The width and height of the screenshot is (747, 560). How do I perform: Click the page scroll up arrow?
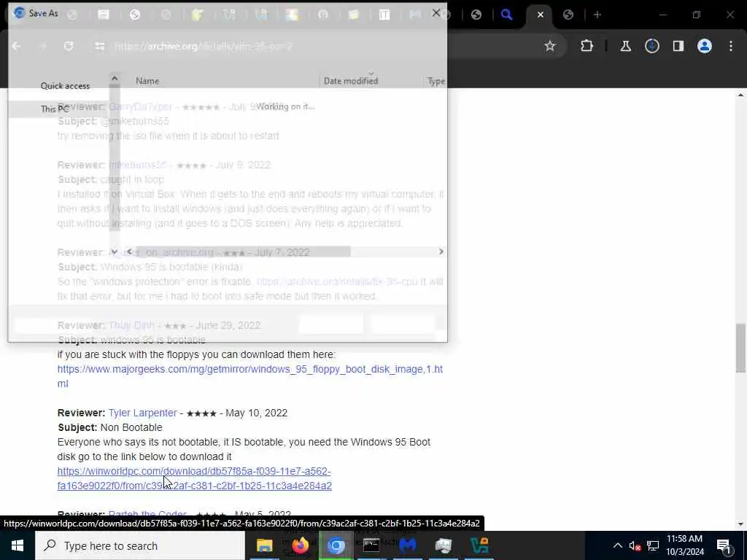(x=740, y=96)
